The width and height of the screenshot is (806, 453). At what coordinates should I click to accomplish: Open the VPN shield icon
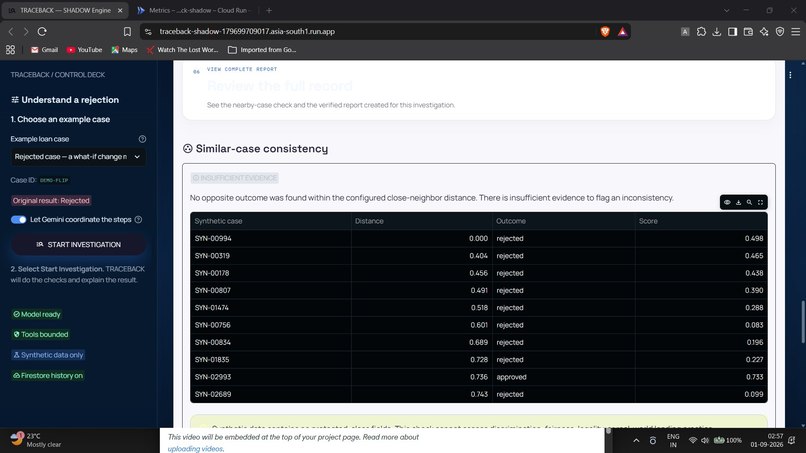pyautogui.click(x=780, y=31)
